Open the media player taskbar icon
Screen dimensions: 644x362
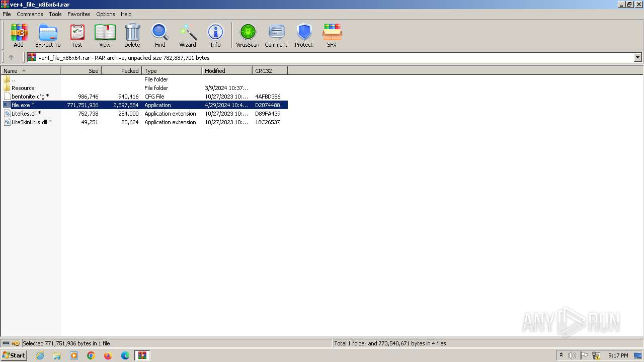pos(74,355)
